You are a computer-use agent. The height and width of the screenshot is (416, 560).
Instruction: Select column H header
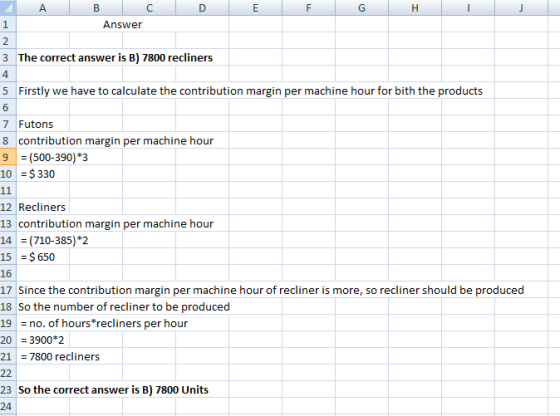pos(415,7)
